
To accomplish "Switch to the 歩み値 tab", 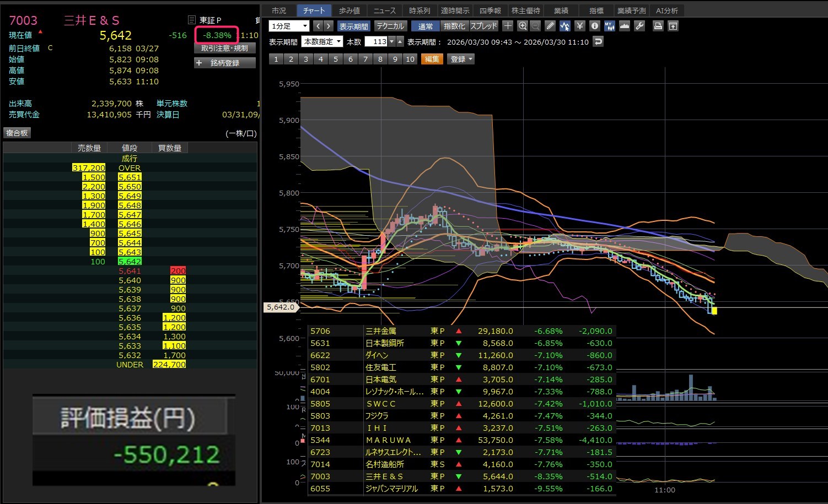I will click(x=349, y=10).
